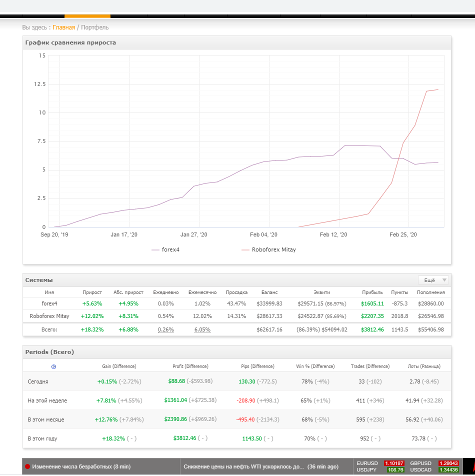Click the black icon at bottom right corner

tap(470, 467)
